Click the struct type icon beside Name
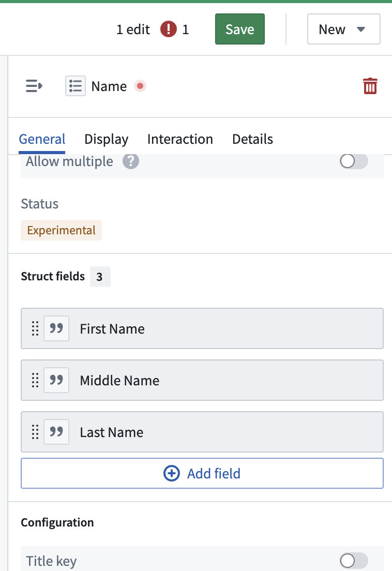Image resolution: width=392 pixels, height=571 pixels. pos(76,86)
